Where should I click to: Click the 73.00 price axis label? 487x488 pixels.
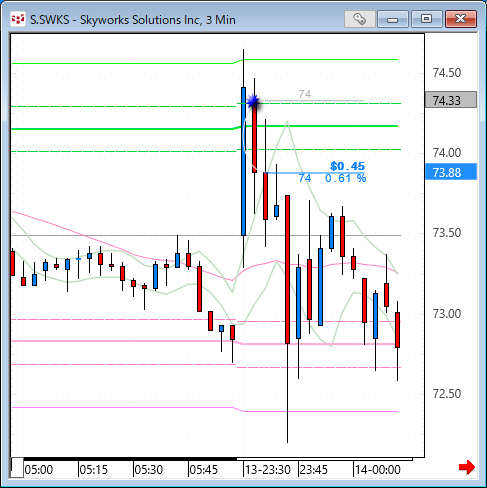click(x=447, y=314)
